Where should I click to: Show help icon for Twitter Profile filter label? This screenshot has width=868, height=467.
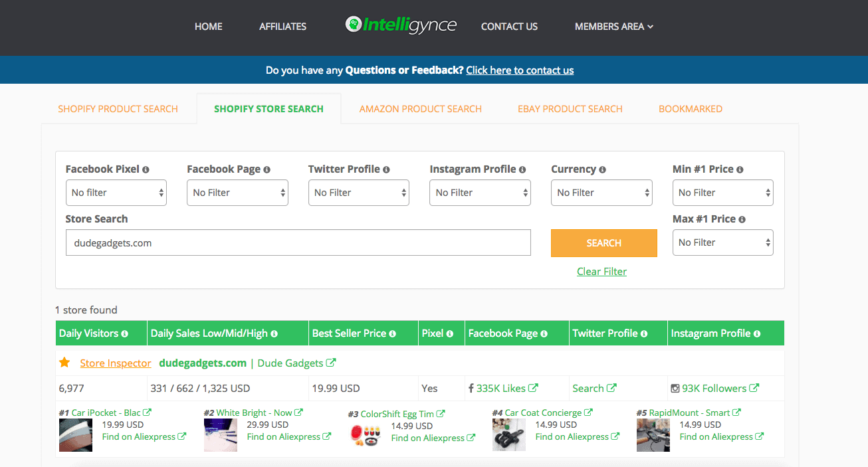(386, 169)
